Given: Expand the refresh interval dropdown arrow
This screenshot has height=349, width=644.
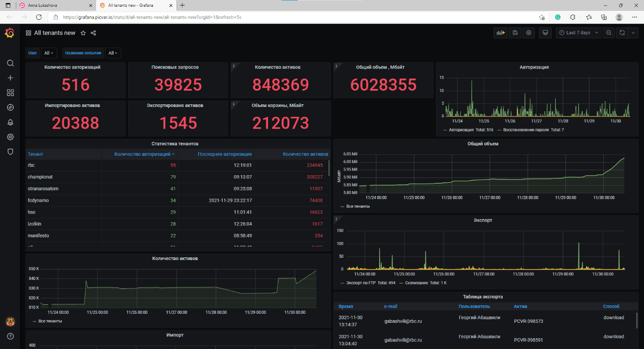Looking at the screenshot, I should pyautogui.click(x=633, y=33).
